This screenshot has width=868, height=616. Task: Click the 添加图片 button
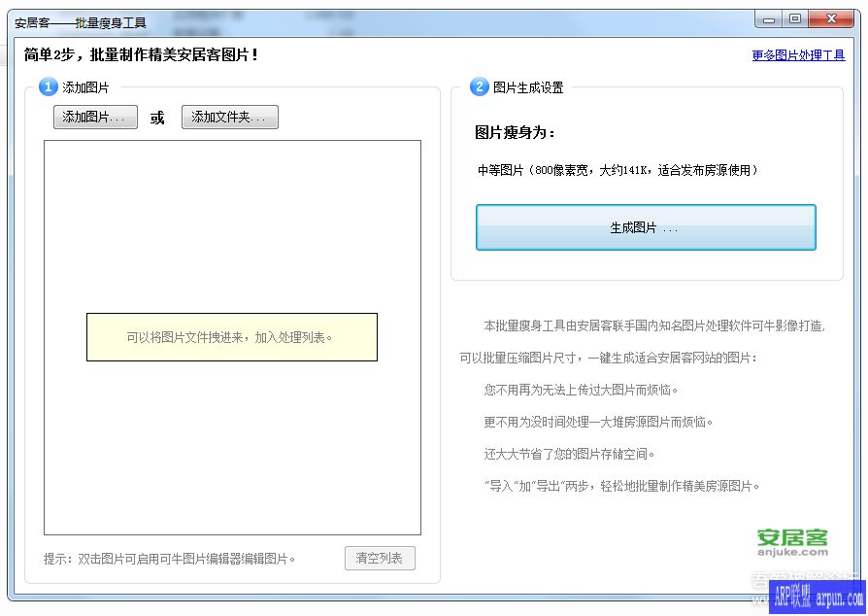tap(95, 118)
